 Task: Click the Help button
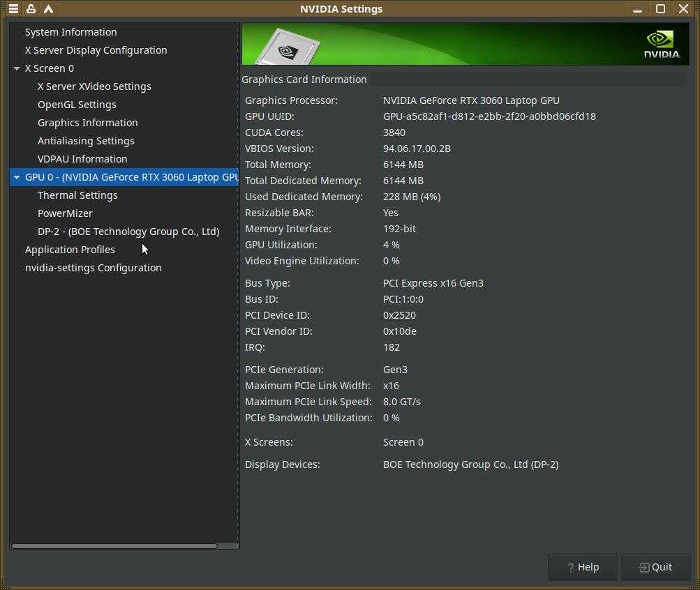click(x=583, y=567)
